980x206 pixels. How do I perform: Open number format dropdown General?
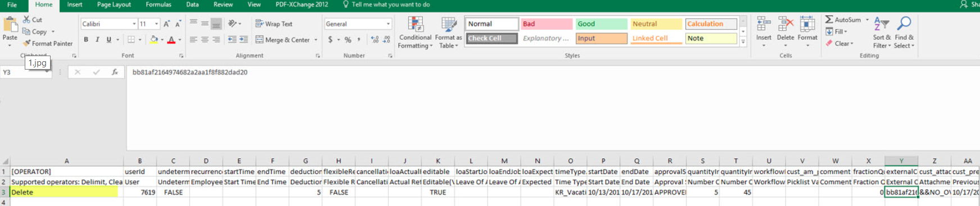(x=388, y=24)
